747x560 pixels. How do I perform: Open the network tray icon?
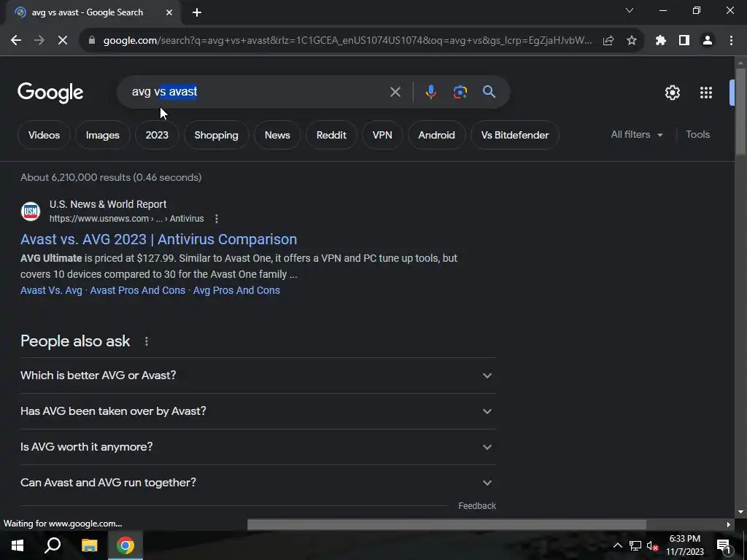coord(635,545)
